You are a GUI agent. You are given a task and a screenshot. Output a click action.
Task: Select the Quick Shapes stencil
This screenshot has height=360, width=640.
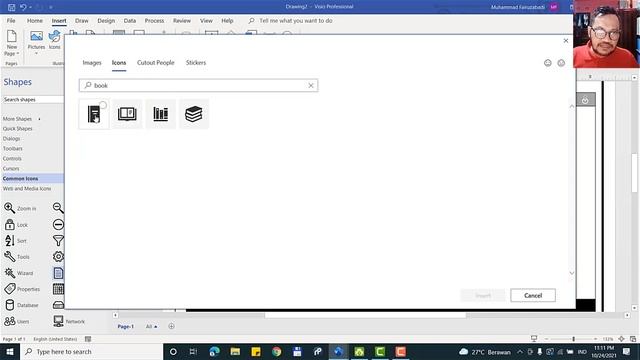pos(18,129)
